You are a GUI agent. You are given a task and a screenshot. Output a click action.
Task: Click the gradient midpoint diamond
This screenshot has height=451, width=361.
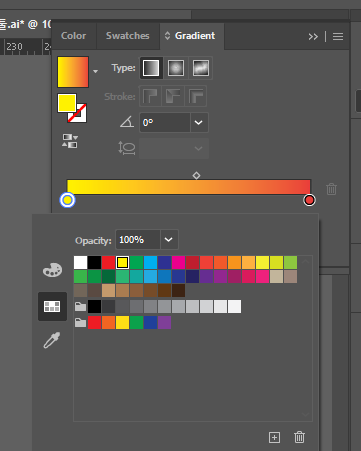click(x=196, y=175)
